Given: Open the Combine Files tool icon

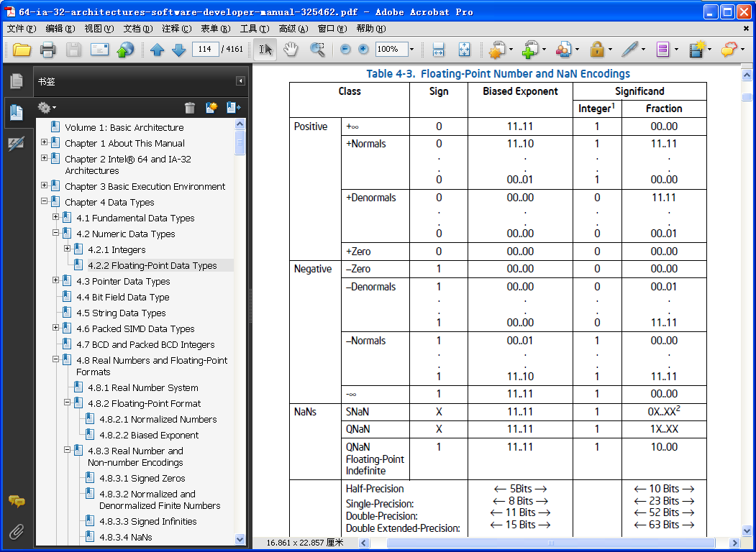Looking at the screenshot, I should click(530, 49).
